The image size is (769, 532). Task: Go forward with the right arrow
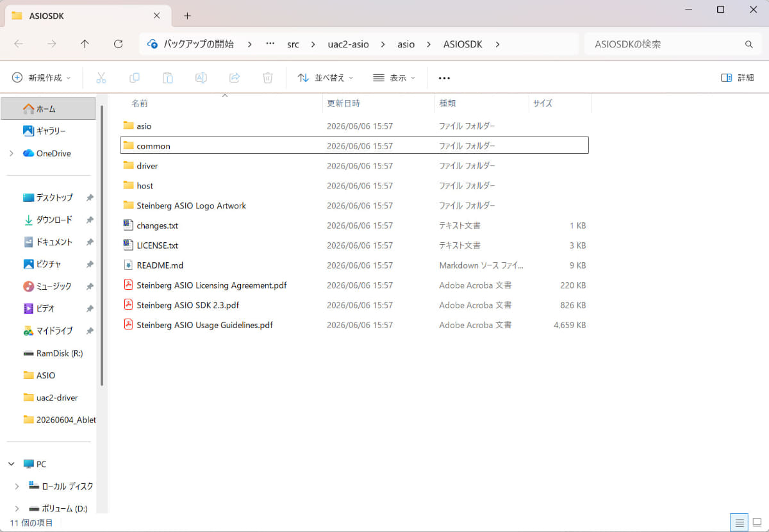(52, 44)
